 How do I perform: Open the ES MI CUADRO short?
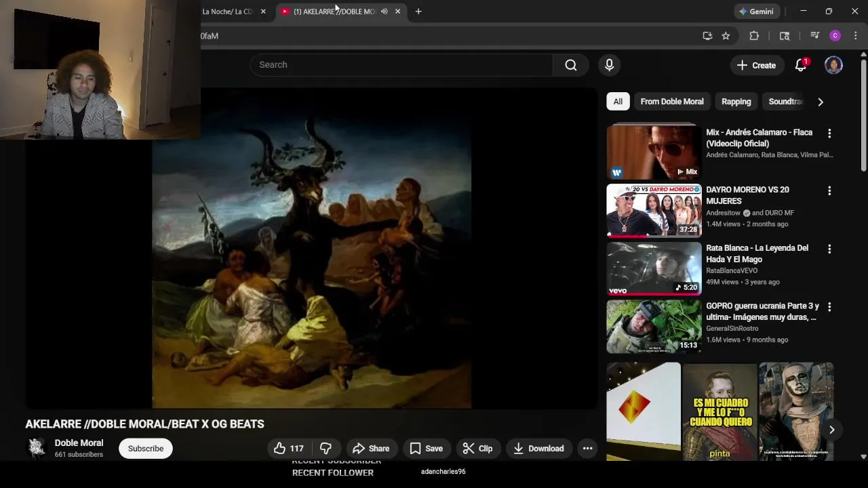(x=719, y=412)
